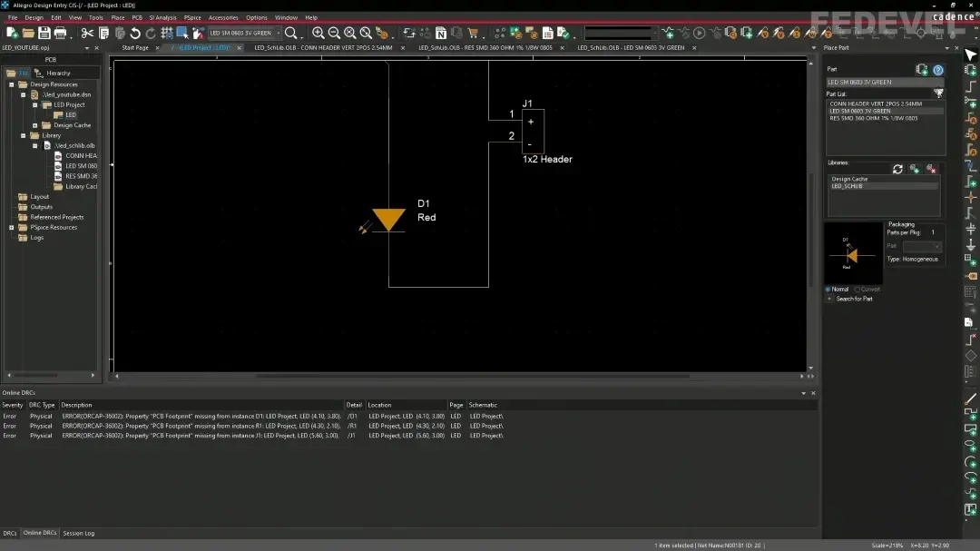Open Online DRCs panel dropdown arrow
Screen dimensions: 980x551
pyautogui.click(x=804, y=393)
